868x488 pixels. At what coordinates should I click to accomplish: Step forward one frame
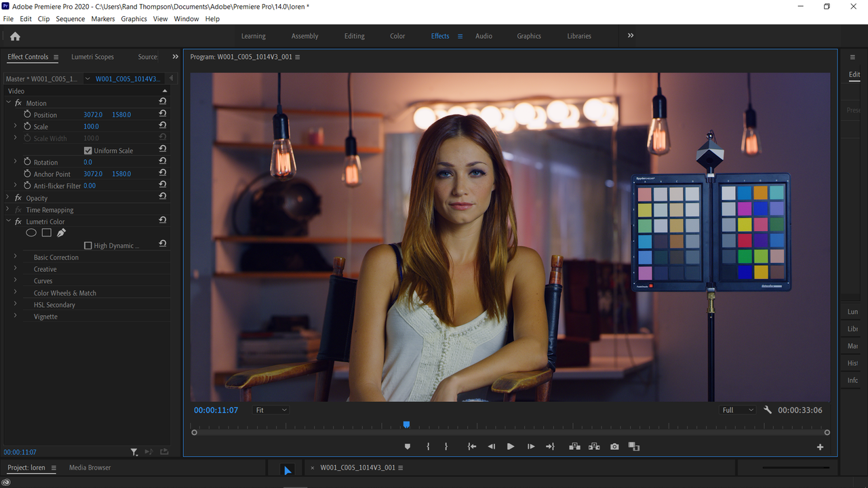pyautogui.click(x=531, y=447)
